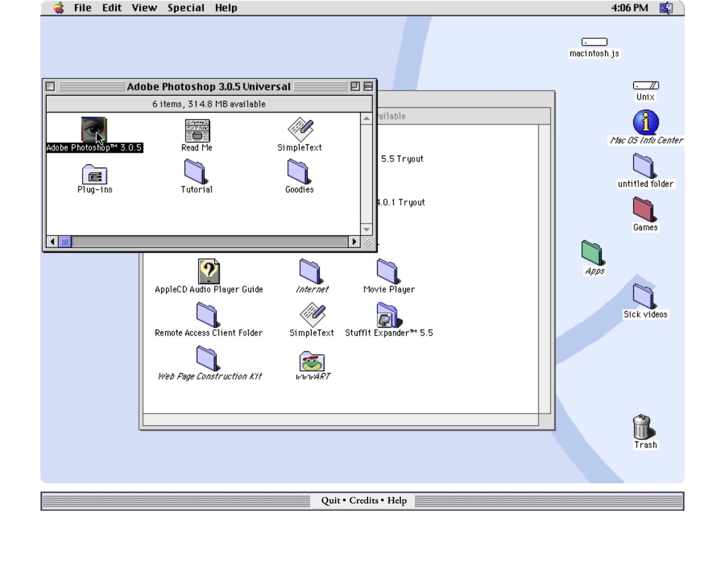Viewport: 725px width, 588px height.
Task: Click the Credits link
Action: (364, 500)
